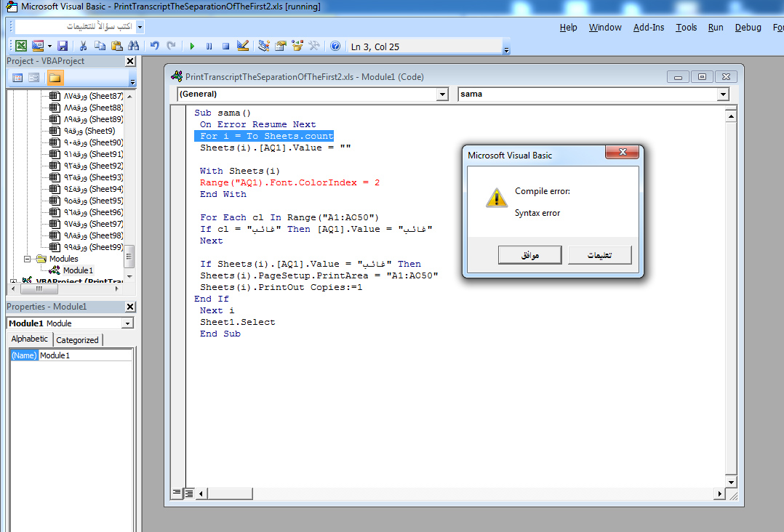
Task: Click the Paste clipboard icon
Action: pos(117,46)
